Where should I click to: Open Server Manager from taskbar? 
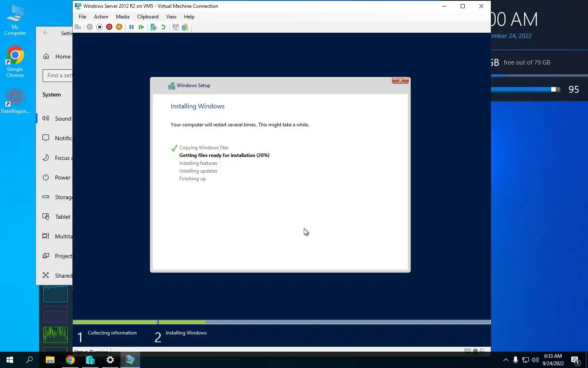90,360
